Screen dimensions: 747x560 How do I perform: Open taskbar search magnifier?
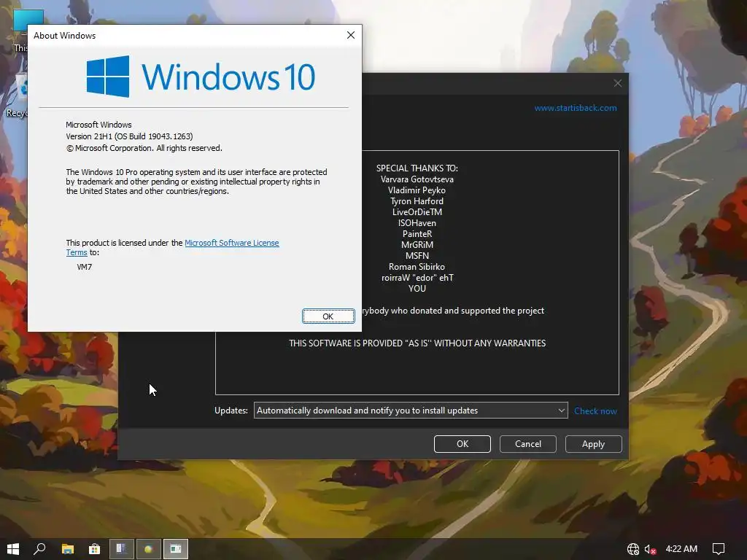[x=39, y=549]
